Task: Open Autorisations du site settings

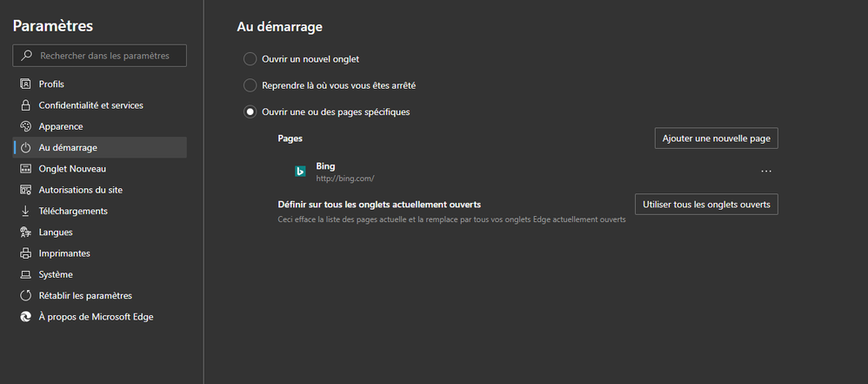Action: [100, 190]
